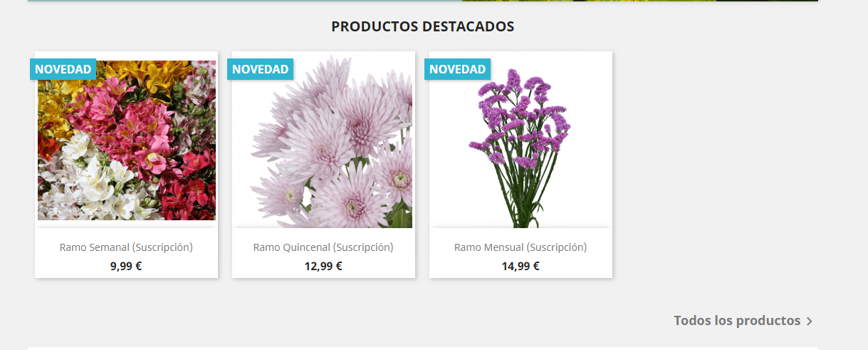Open the Ramo Mensual (Suscripción) product link
Image resolution: width=868 pixels, height=350 pixels.
click(x=521, y=247)
